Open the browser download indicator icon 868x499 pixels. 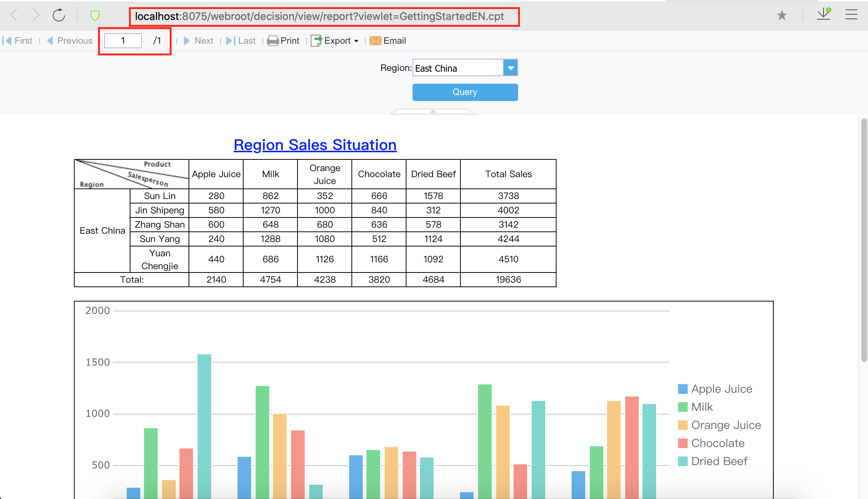(824, 14)
